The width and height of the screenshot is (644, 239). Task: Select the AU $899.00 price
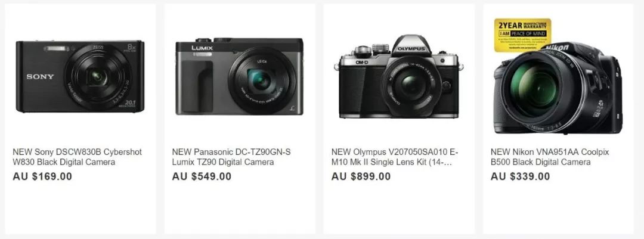click(361, 176)
